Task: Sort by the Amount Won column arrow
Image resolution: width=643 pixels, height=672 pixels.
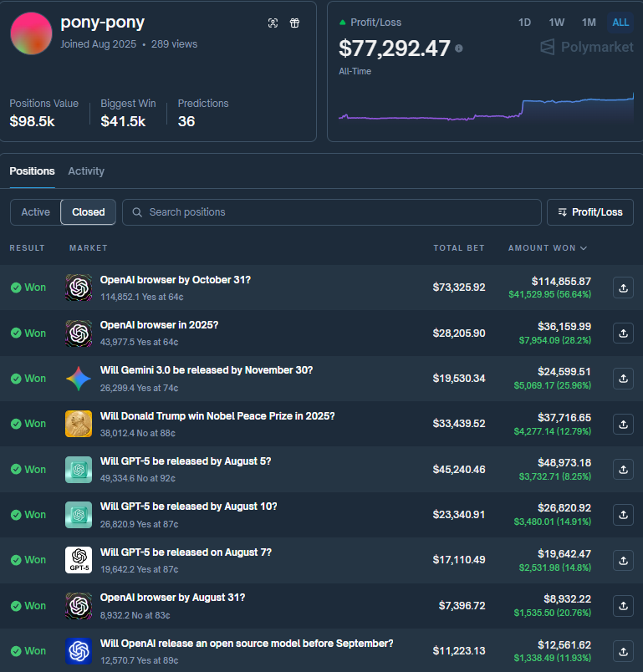Action: pos(583,248)
